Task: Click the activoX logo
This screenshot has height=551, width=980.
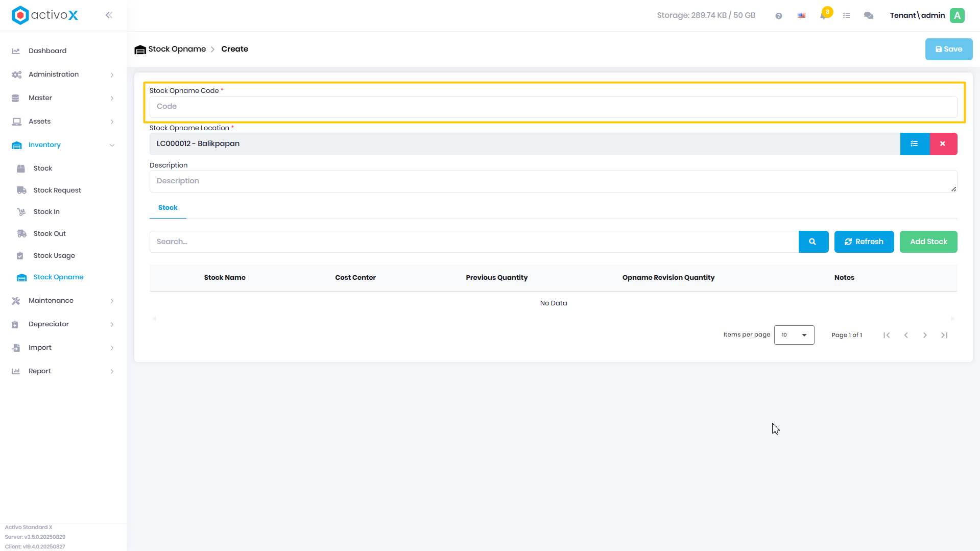Action: pyautogui.click(x=45, y=15)
